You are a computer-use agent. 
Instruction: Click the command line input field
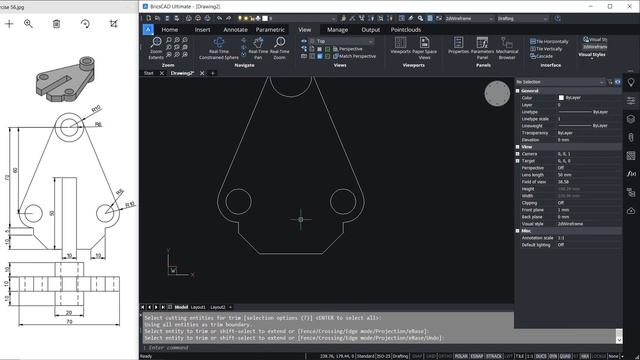pyautogui.click(x=327, y=348)
